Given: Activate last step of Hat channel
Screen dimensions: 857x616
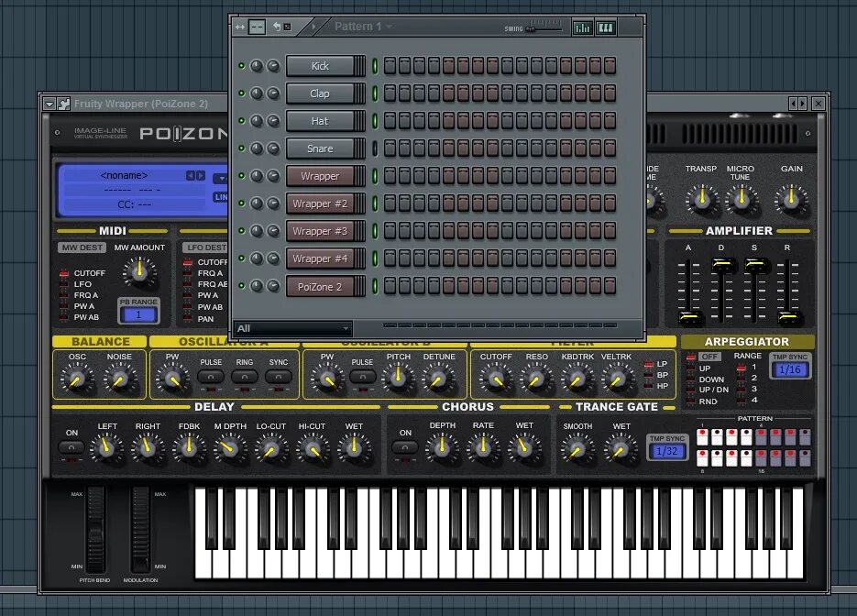Looking at the screenshot, I should (610, 121).
